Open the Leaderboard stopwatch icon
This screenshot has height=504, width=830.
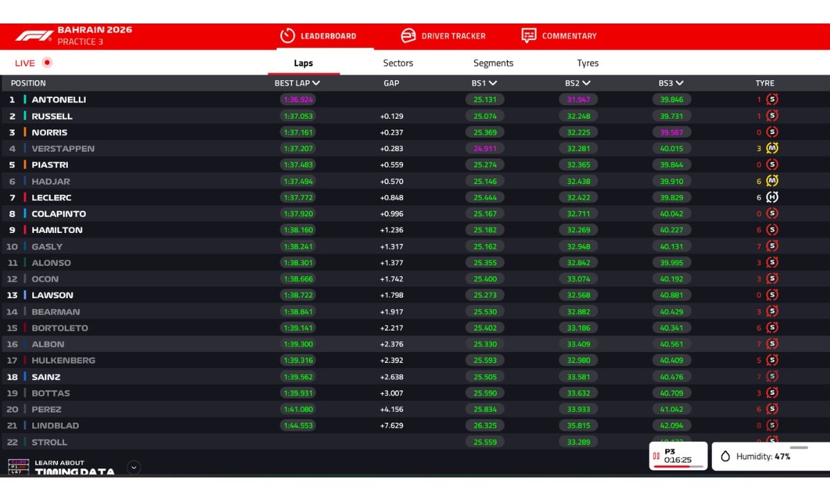point(288,36)
